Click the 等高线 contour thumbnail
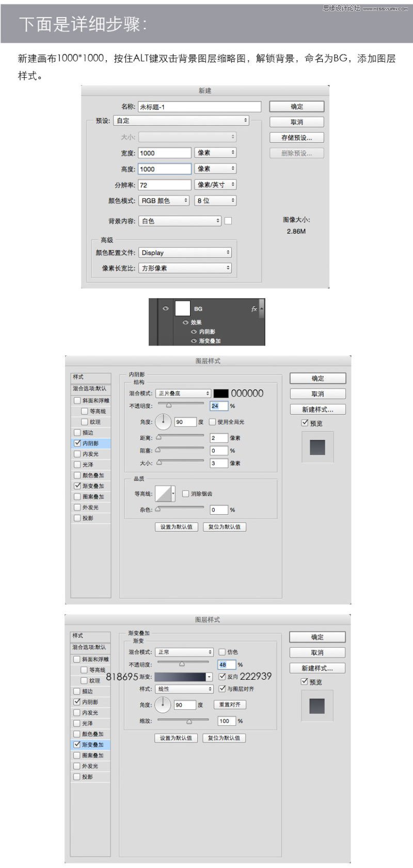This screenshot has width=413, height=868. click(163, 494)
